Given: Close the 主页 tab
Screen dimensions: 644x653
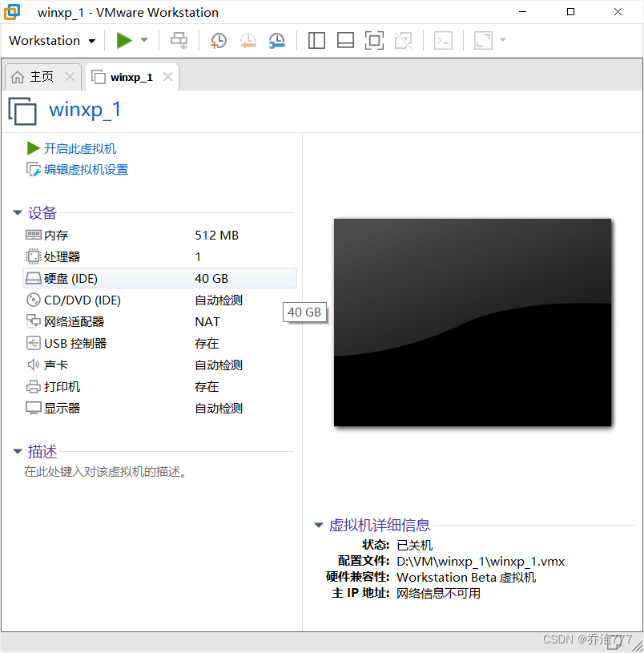Looking at the screenshot, I should 70,77.
